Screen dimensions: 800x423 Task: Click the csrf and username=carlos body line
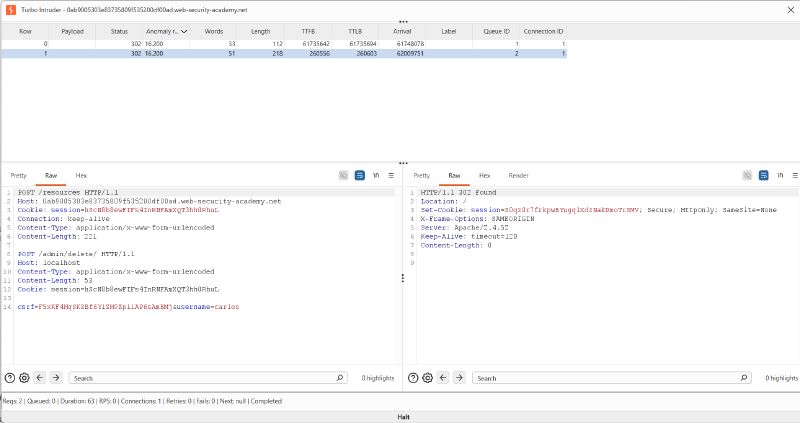pyautogui.click(x=128, y=307)
